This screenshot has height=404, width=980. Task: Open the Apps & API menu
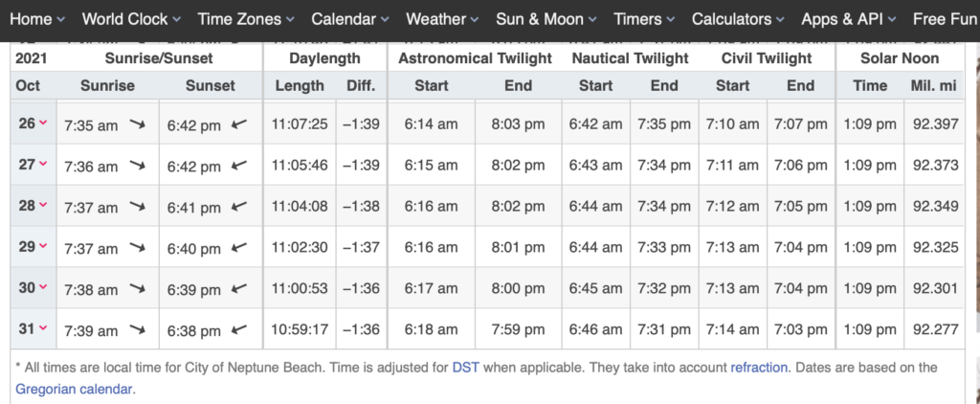click(850, 19)
